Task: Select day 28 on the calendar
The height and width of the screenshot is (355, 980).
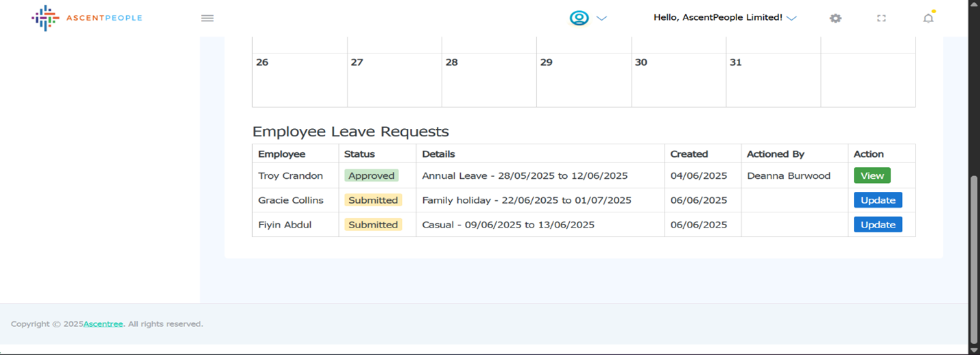Action: pos(489,79)
